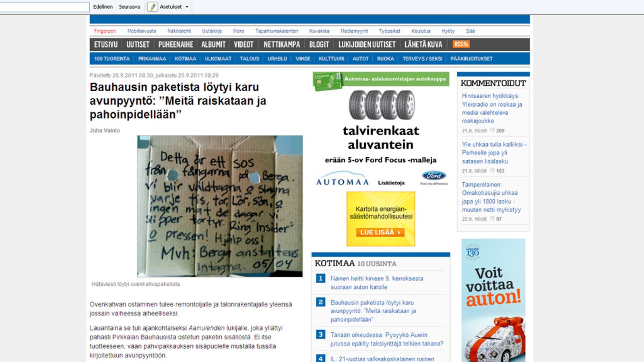Open story 3 Tänään oikeudessa Auerin jutussa
The image size is (644, 362).
coord(387,339)
